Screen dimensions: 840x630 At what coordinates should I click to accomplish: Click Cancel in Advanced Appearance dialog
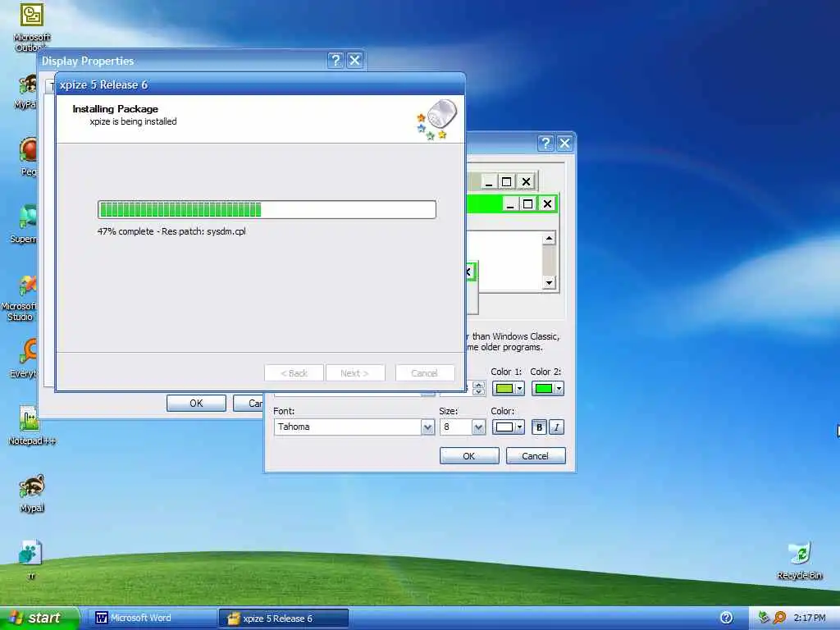coord(535,456)
